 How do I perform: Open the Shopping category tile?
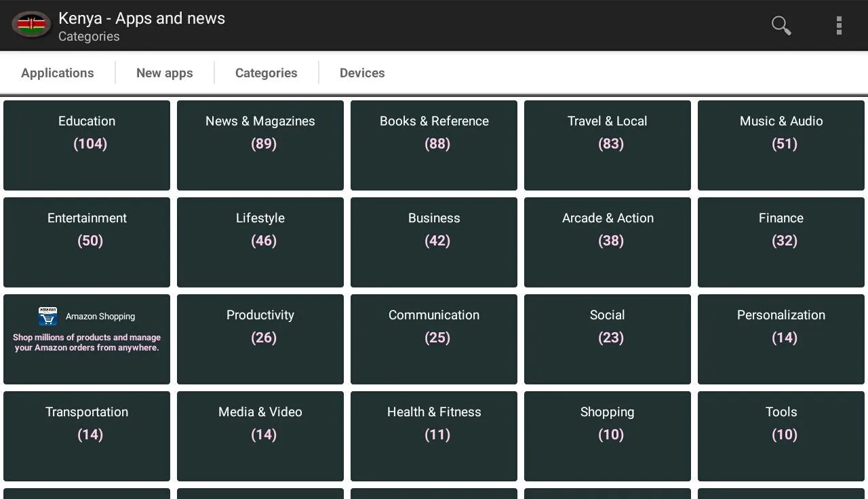(x=608, y=436)
